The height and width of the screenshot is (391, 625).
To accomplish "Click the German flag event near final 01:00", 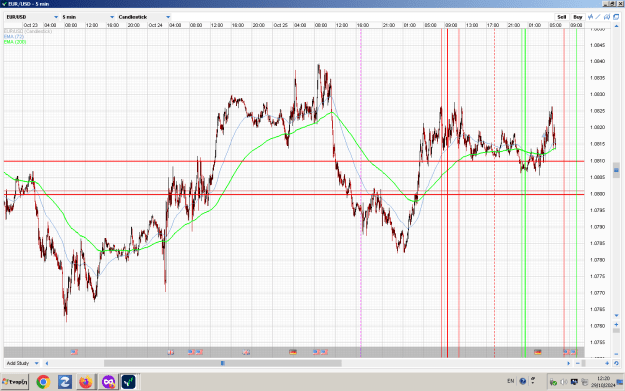I will (x=538, y=352).
